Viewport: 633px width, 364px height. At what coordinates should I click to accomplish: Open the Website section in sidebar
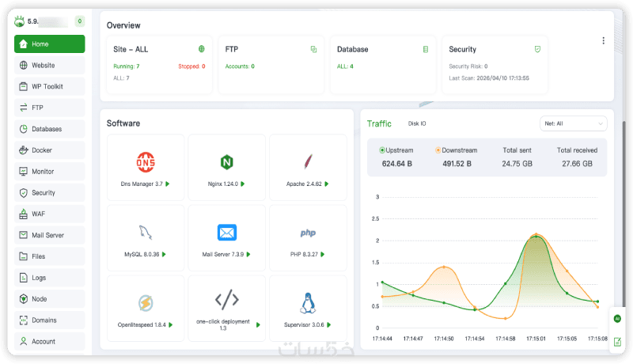[49, 66]
